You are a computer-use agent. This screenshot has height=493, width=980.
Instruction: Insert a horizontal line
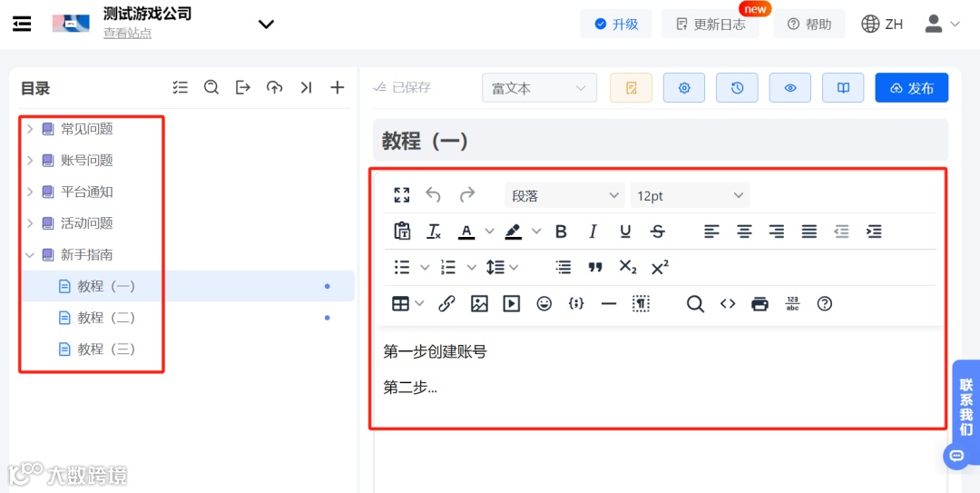click(x=608, y=304)
